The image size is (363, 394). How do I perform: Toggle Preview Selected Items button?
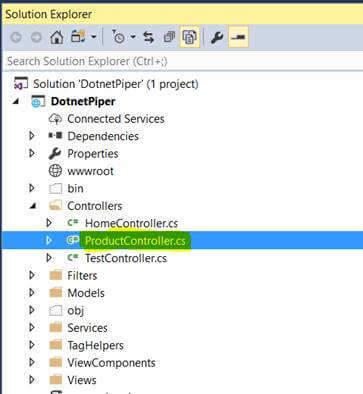[x=238, y=37]
